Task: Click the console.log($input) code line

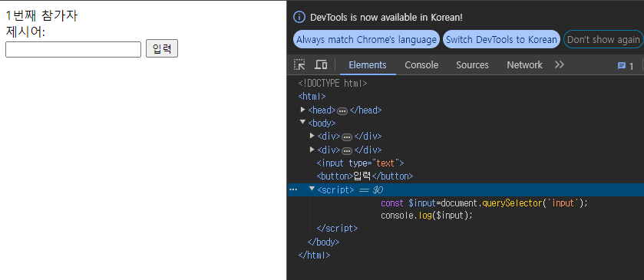Action: tap(427, 216)
